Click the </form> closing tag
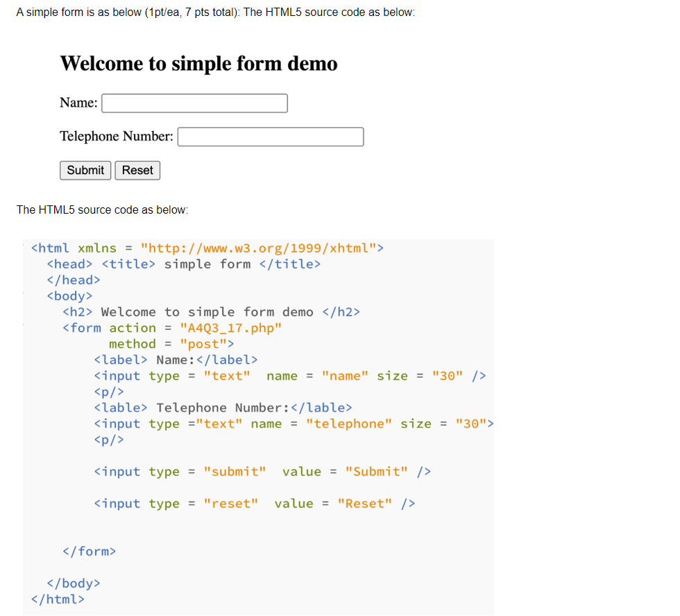Image resolution: width=680 pixels, height=616 pixels. [x=90, y=551]
